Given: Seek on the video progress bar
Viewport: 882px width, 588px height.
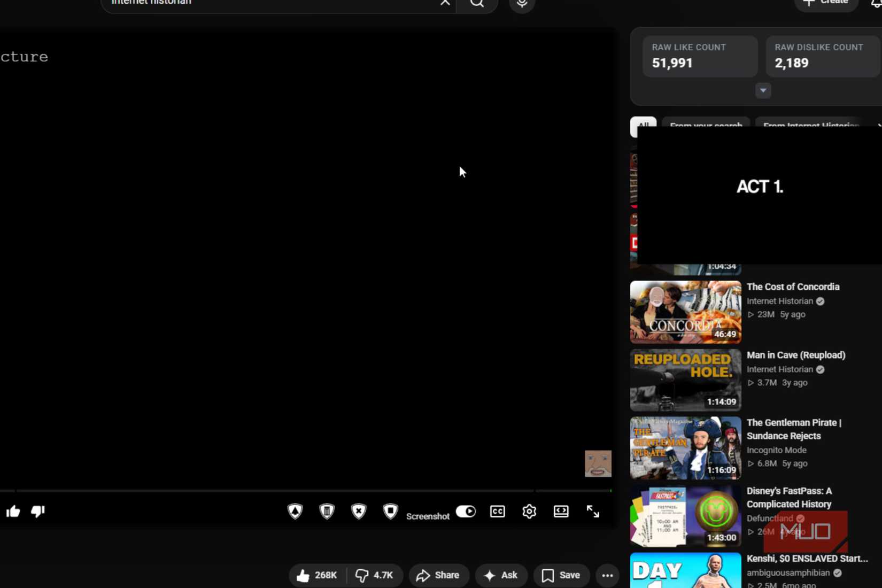Looking at the screenshot, I should click(306, 490).
